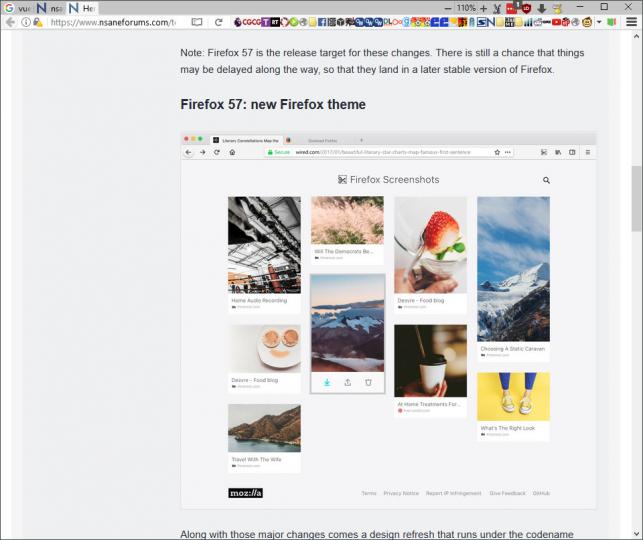Open the RT bookmark

pyautogui.click(x=276, y=22)
